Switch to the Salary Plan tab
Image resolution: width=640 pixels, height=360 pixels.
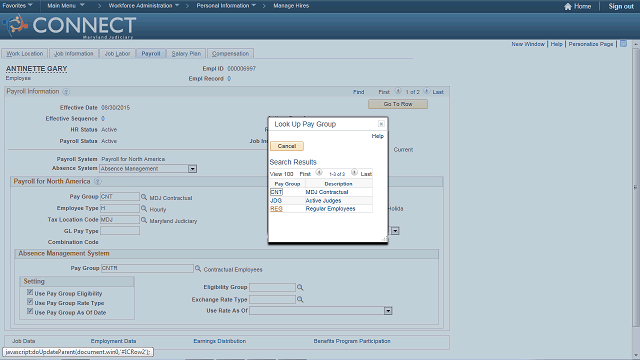click(x=186, y=53)
